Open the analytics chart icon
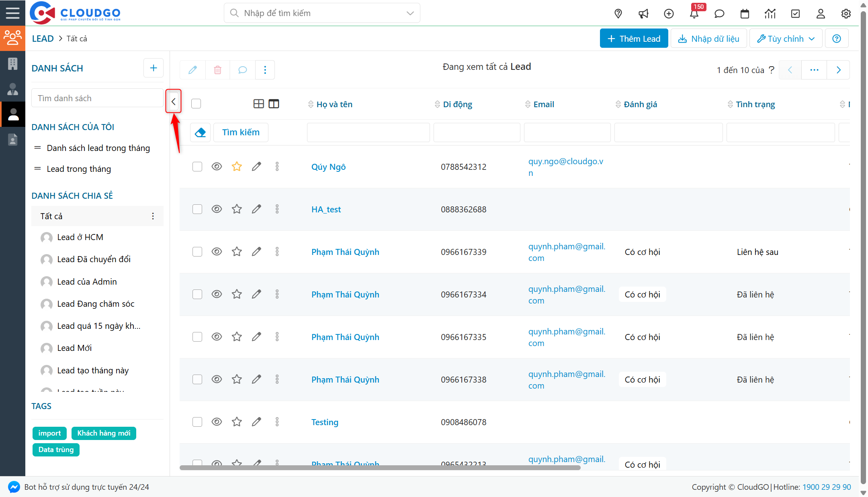The height and width of the screenshot is (497, 868). click(770, 14)
